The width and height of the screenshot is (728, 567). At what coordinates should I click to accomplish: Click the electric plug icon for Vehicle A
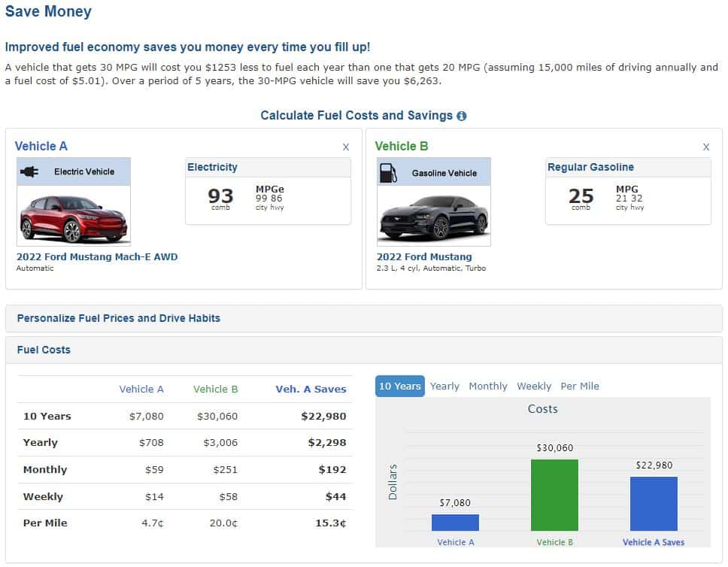pyautogui.click(x=29, y=171)
